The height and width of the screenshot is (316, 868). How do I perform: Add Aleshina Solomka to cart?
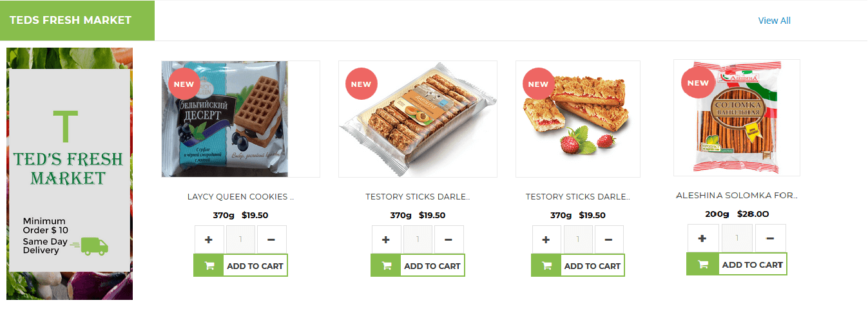[752, 265]
